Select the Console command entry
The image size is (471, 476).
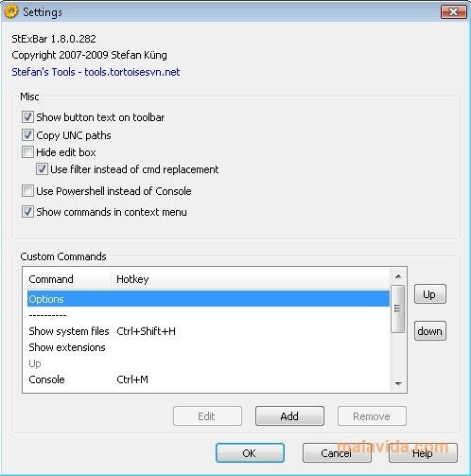pos(208,379)
